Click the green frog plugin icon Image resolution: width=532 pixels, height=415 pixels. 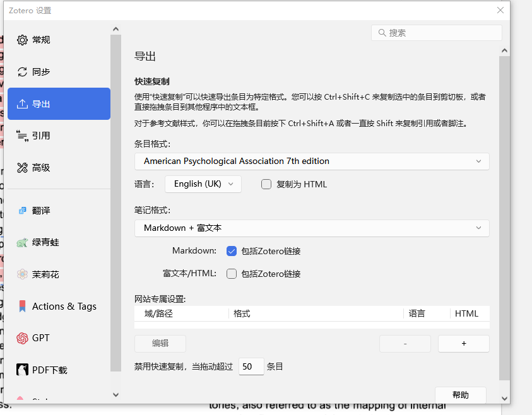click(22, 242)
